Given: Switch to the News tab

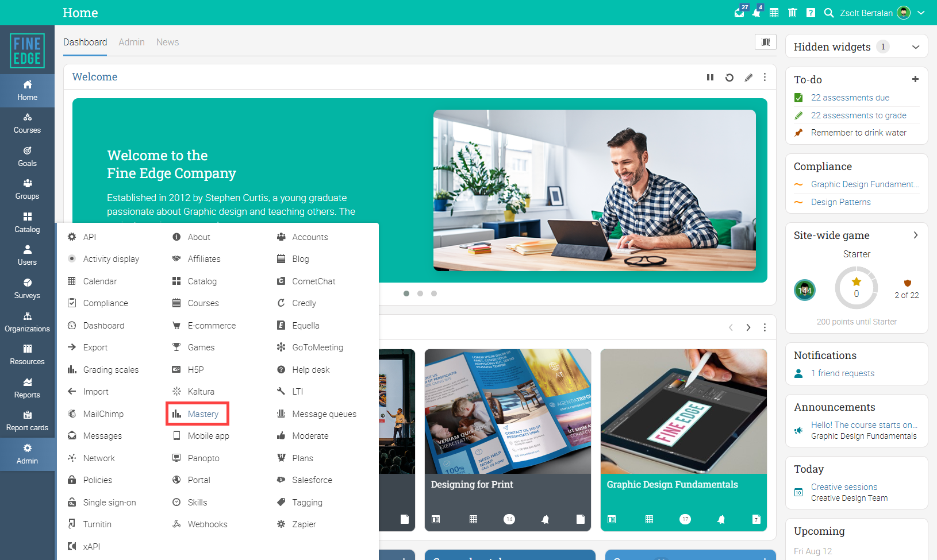Looking at the screenshot, I should (x=167, y=43).
